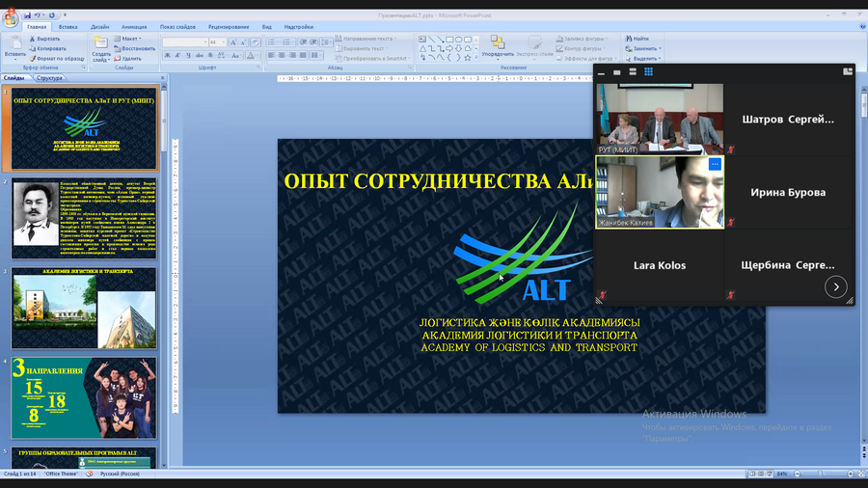Open options dots on Жанибек Калиев video
Viewport: 868px width, 488px height.
click(715, 164)
